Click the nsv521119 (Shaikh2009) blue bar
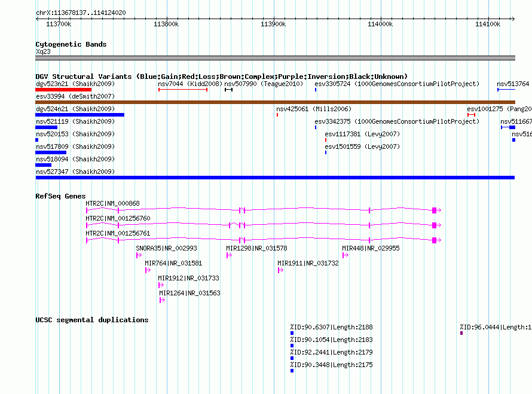532x394 pixels. click(x=47, y=127)
